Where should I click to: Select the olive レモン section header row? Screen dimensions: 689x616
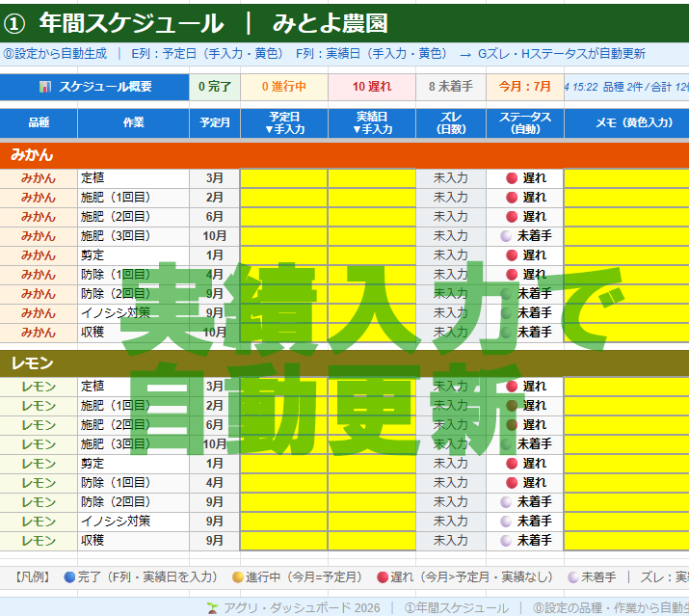pos(345,363)
